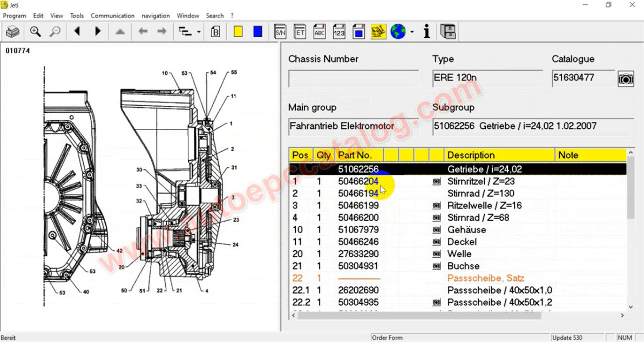Click the globe language icon
Screen dimensions: 644x342
pyautogui.click(x=398, y=32)
